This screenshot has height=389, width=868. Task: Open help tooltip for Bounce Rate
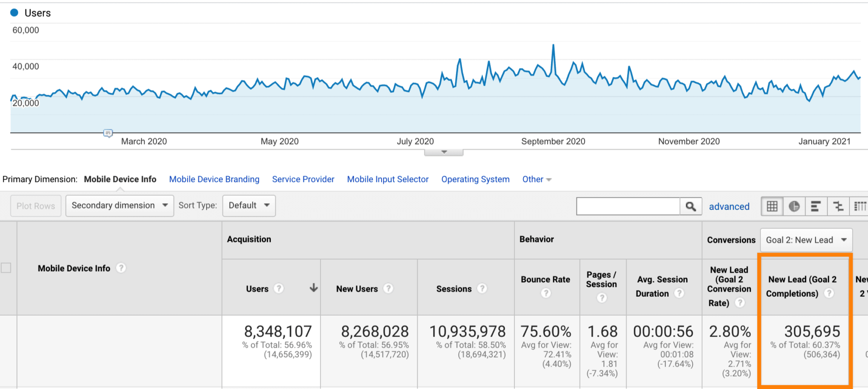click(546, 293)
